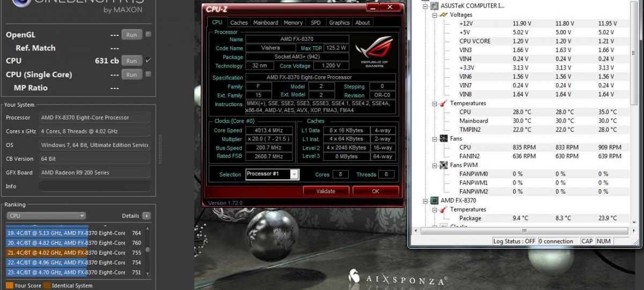Click the Fans PWM icon
Screen dimensions: 644x290
(444, 165)
